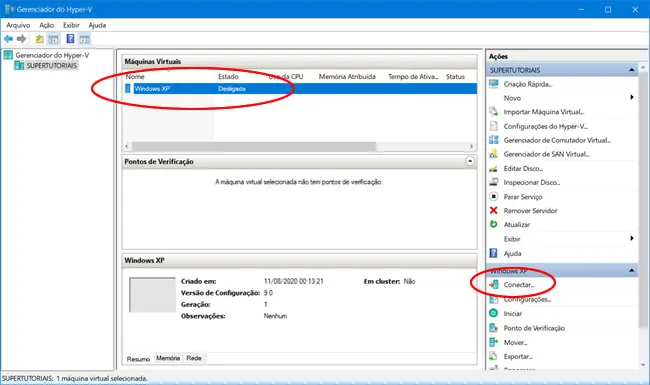Image resolution: width=650 pixels, height=385 pixels.
Task: Click Configurações... under Windows XP actions
Action: 527,299
